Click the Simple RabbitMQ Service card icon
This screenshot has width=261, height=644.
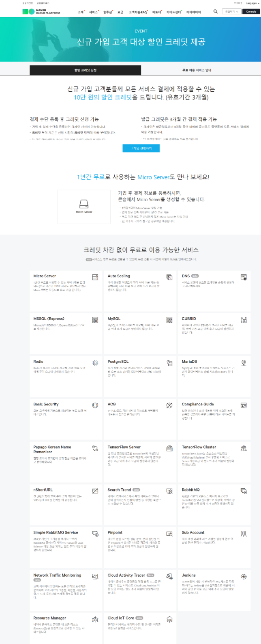[x=95, y=534]
